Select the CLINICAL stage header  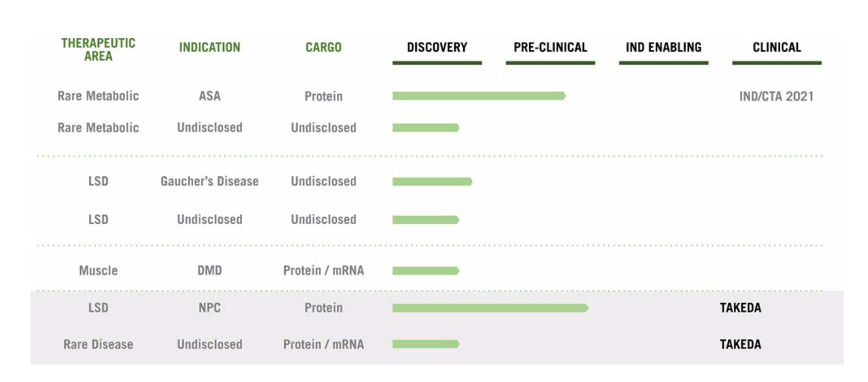click(777, 47)
